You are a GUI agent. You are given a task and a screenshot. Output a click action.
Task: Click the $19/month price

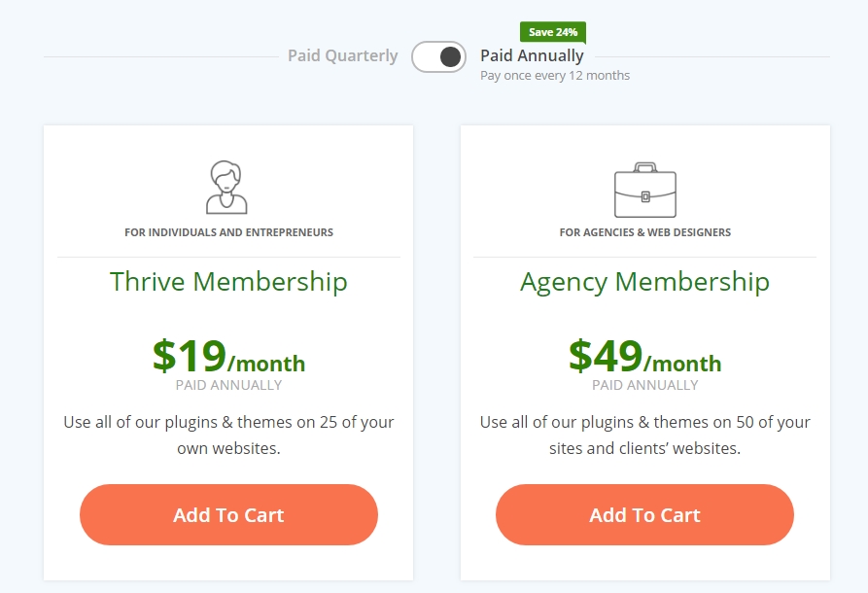(x=228, y=356)
